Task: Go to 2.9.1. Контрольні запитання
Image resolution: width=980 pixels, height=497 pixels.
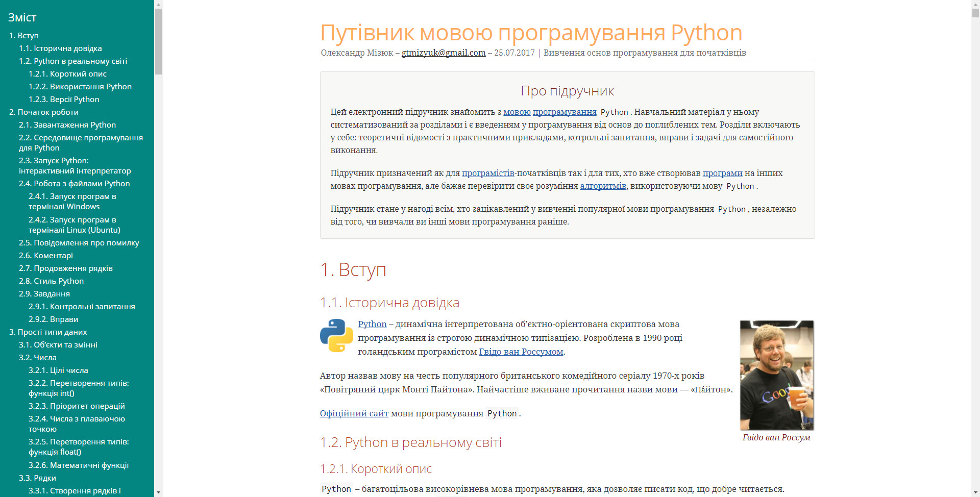Action: point(82,307)
